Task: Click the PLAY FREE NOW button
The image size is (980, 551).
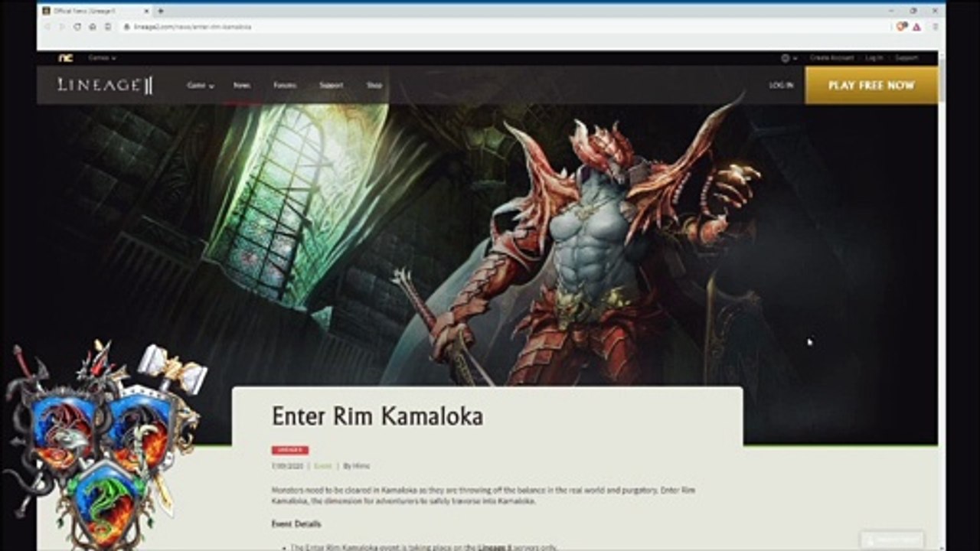Action: (871, 85)
